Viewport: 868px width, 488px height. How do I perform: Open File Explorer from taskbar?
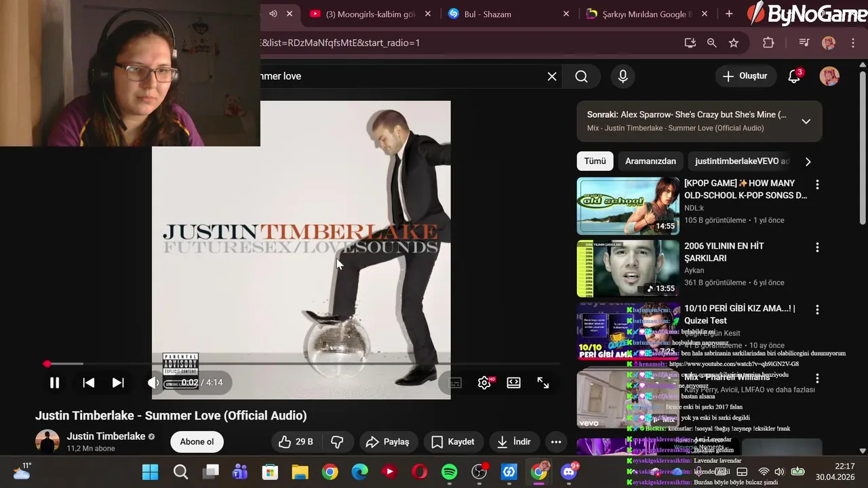pyautogui.click(x=300, y=472)
